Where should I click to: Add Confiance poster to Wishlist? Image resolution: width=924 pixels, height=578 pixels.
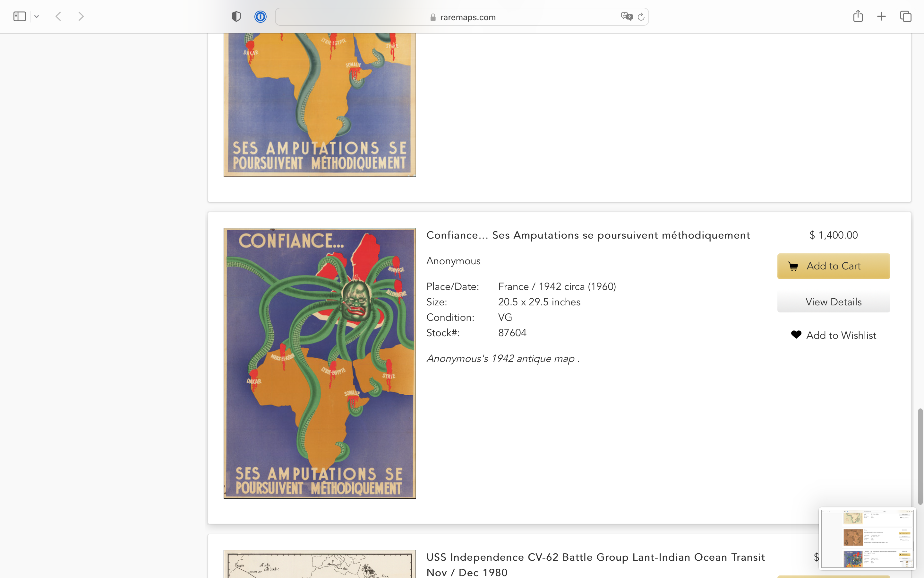[x=834, y=335]
